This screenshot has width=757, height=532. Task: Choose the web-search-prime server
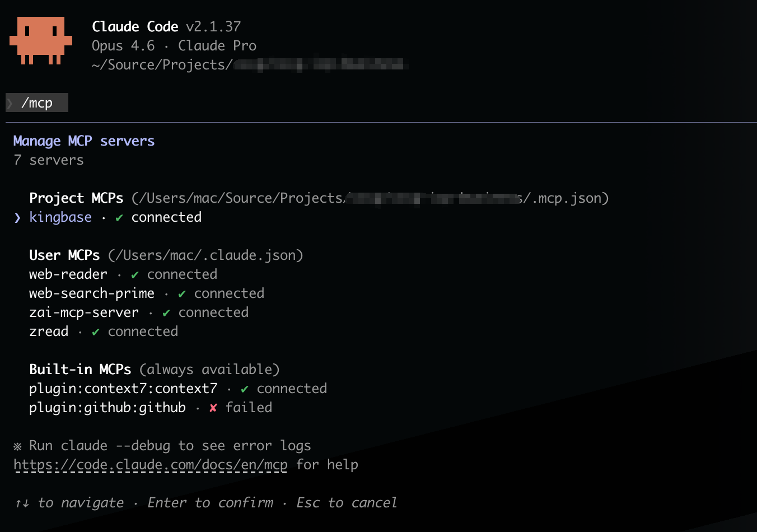coord(91,293)
